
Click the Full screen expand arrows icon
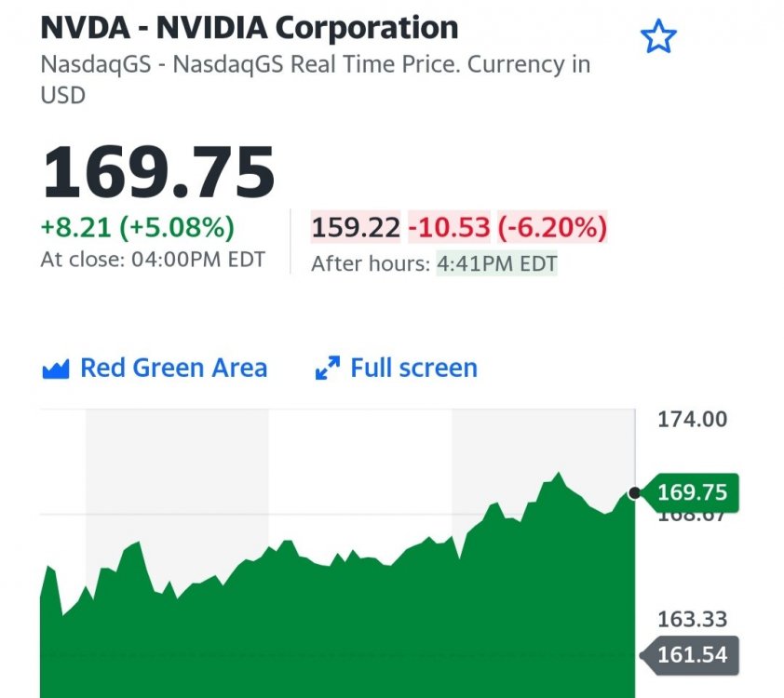pyautogui.click(x=327, y=369)
